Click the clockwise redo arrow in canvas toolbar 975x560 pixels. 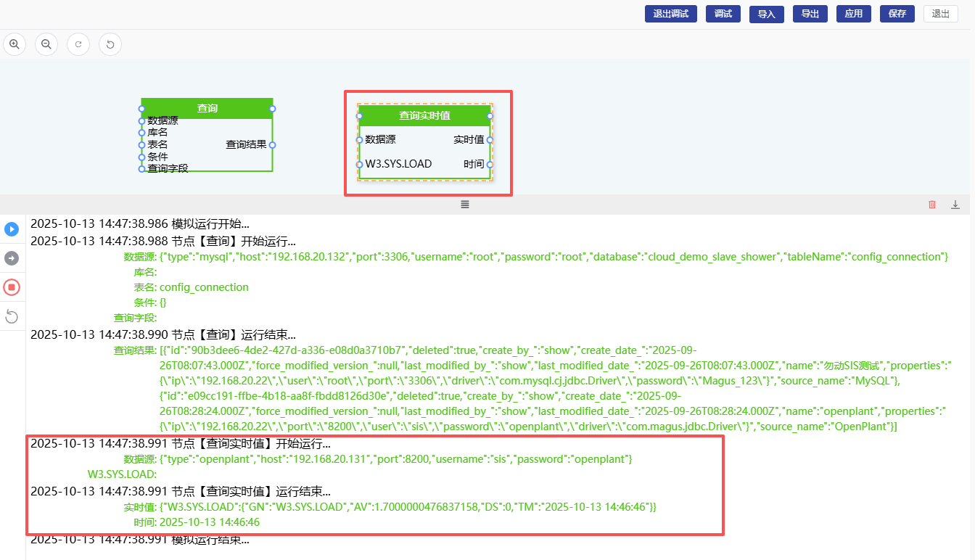(78, 44)
